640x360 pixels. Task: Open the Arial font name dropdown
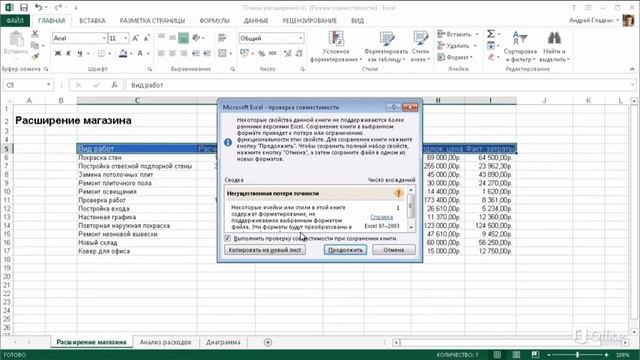104,38
